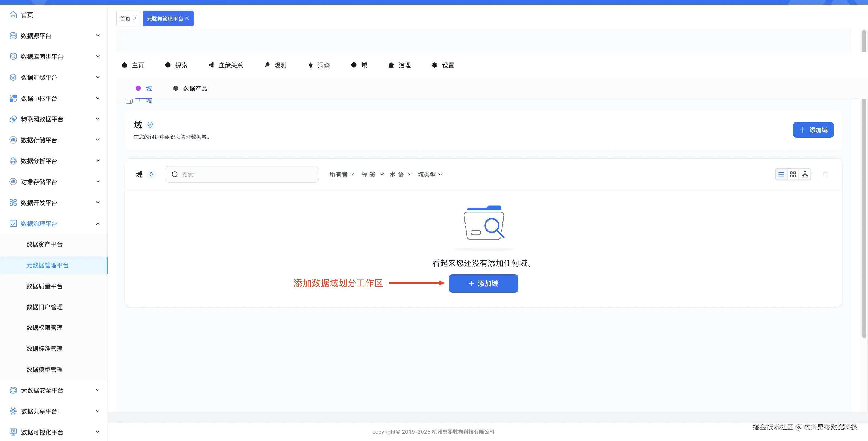选中列表视图切换按钮

782,174
